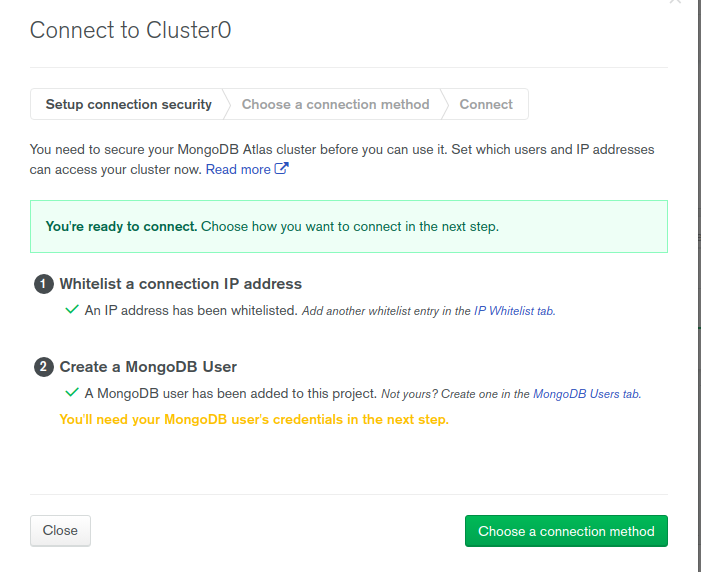
Task: Click the external link icon beside Read more
Action: pos(281,169)
